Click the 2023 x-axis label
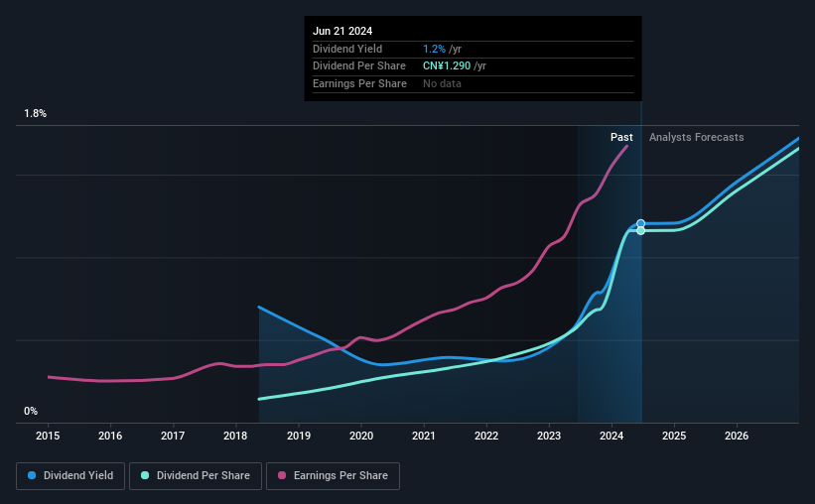 pyautogui.click(x=549, y=436)
